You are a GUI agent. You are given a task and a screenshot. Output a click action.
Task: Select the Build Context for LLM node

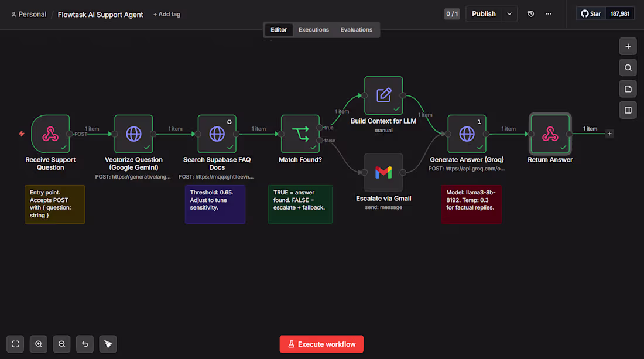click(x=383, y=95)
